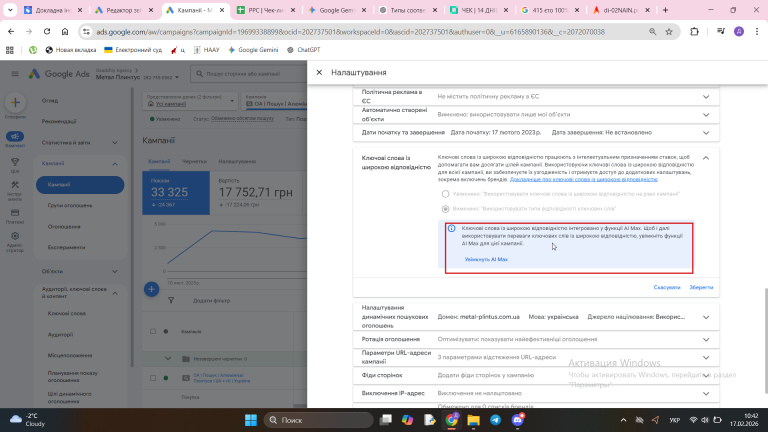
Task: Open Discord from the taskbar
Action: click(518, 420)
